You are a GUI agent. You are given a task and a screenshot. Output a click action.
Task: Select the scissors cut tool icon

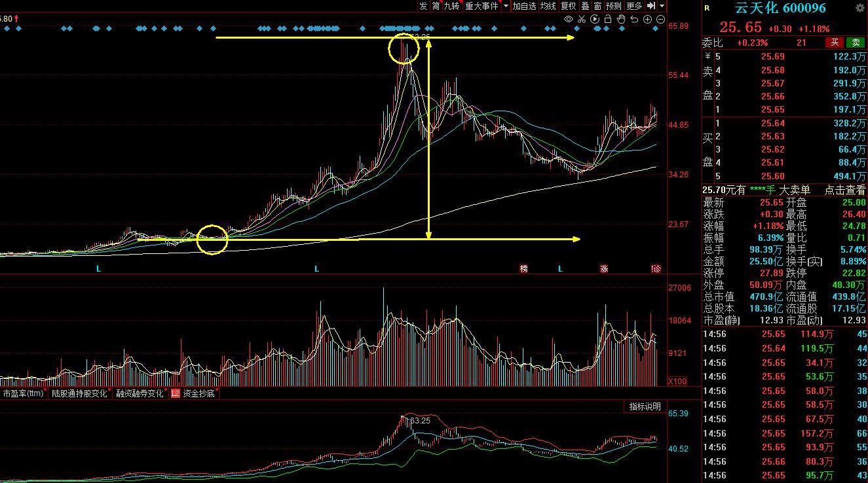pos(582,20)
